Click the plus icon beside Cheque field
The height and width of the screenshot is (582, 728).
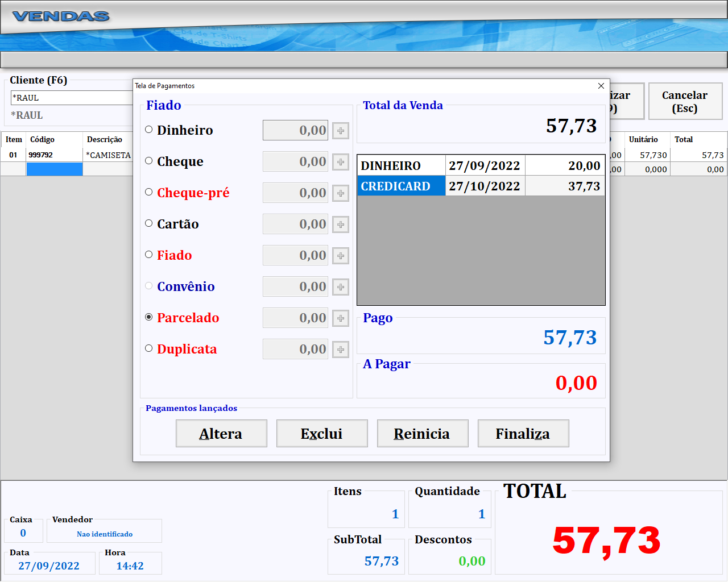click(340, 162)
